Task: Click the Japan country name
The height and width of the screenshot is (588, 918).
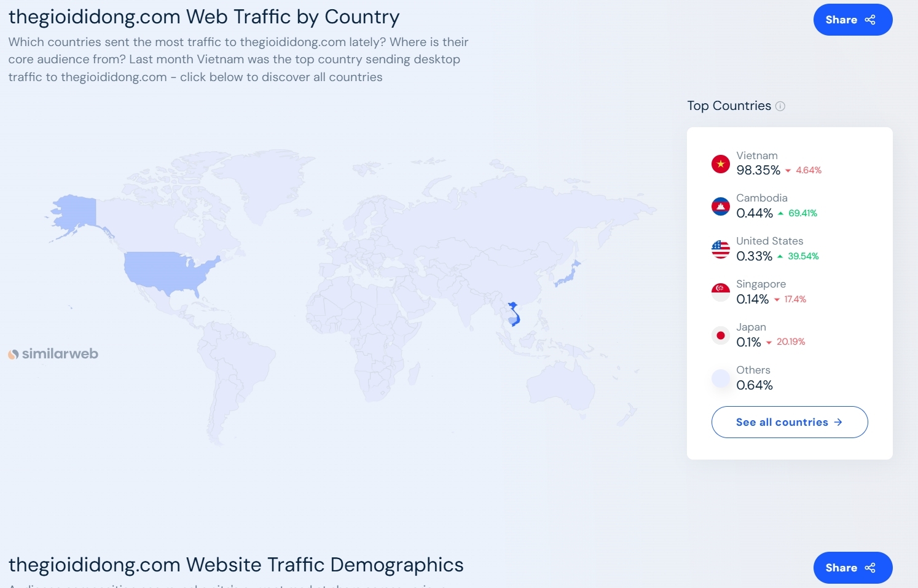Action: 751,327
